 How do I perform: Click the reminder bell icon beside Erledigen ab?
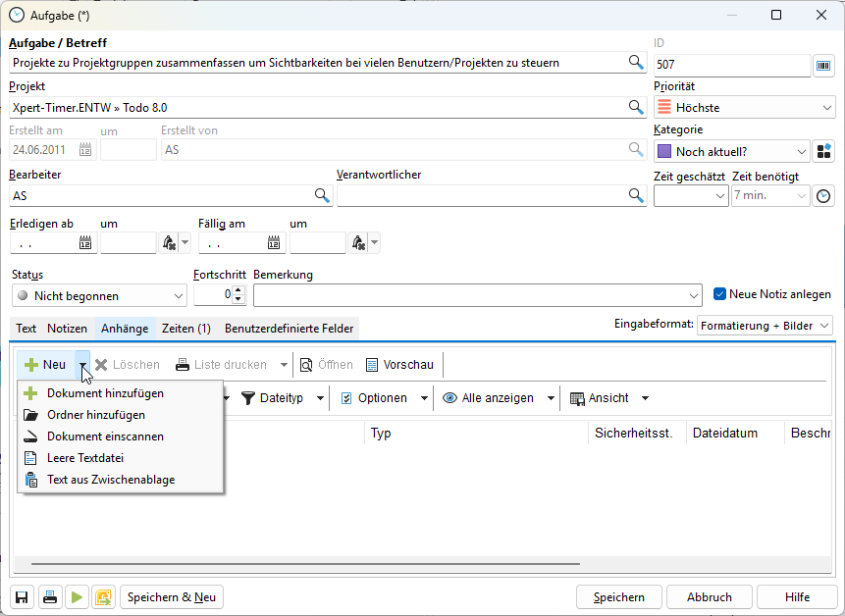click(x=169, y=242)
